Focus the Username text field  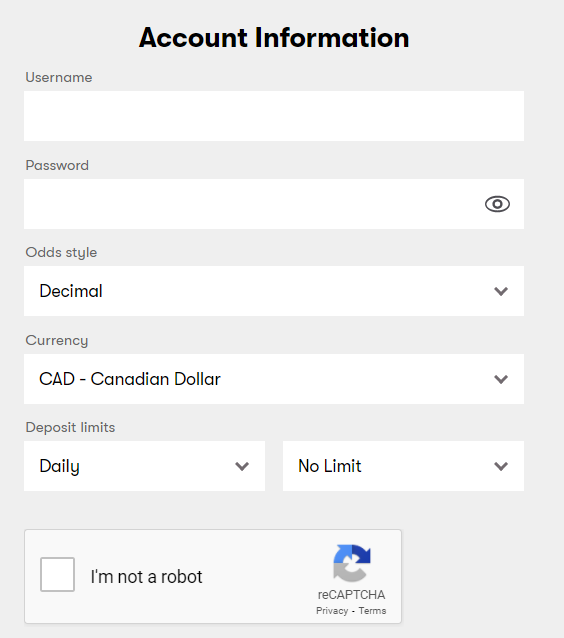(x=274, y=116)
